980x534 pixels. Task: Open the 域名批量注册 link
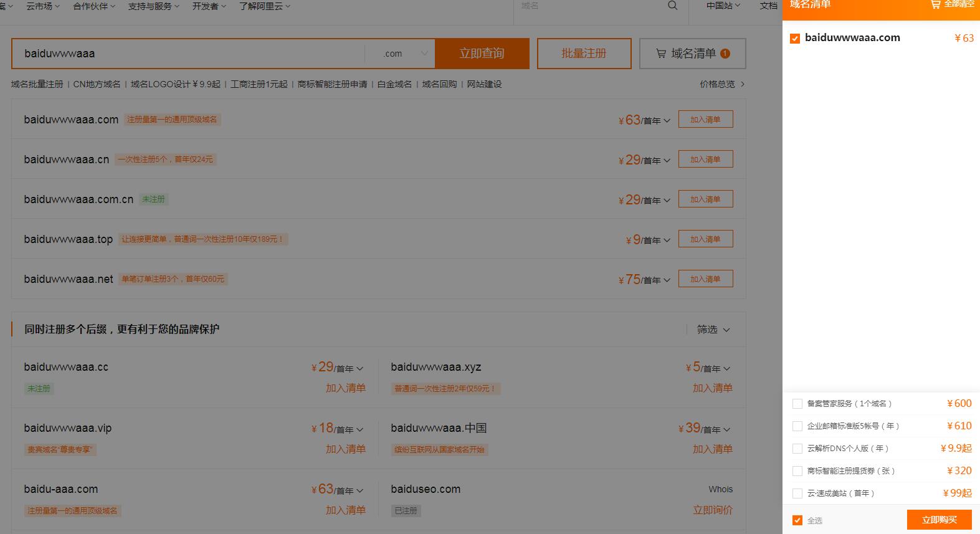coord(37,84)
